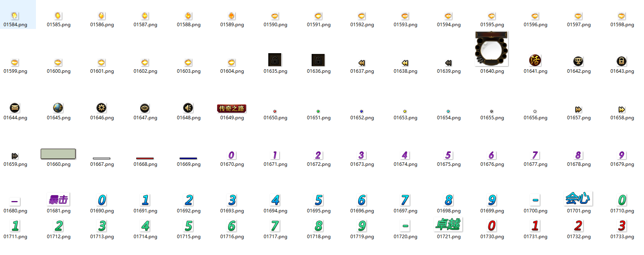The width and height of the screenshot is (644, 255).
Task: Select the red bar image 01668.png
Action: (x=145, y=158)
